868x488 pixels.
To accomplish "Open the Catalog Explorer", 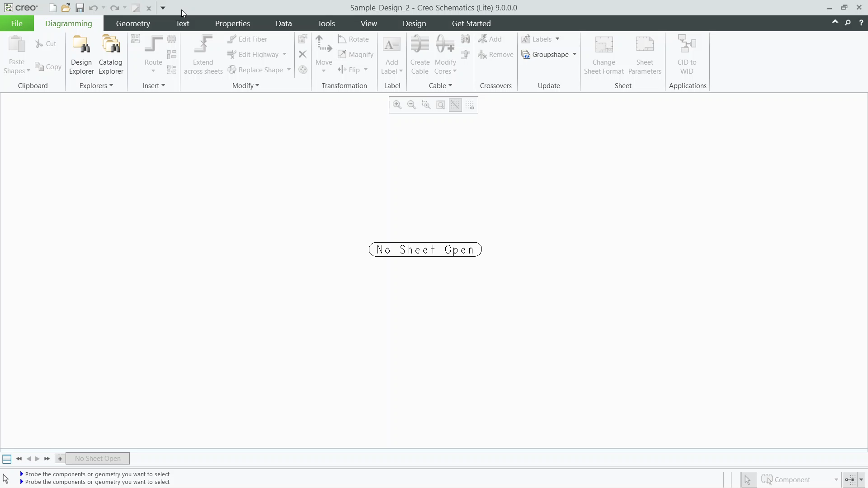I will point(111,55).
